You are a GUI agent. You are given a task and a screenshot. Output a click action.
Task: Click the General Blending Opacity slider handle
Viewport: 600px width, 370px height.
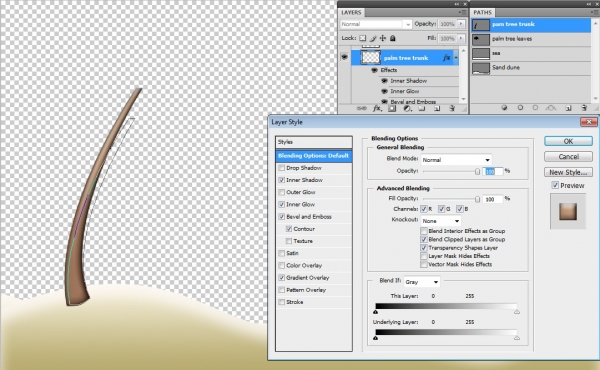477,171
